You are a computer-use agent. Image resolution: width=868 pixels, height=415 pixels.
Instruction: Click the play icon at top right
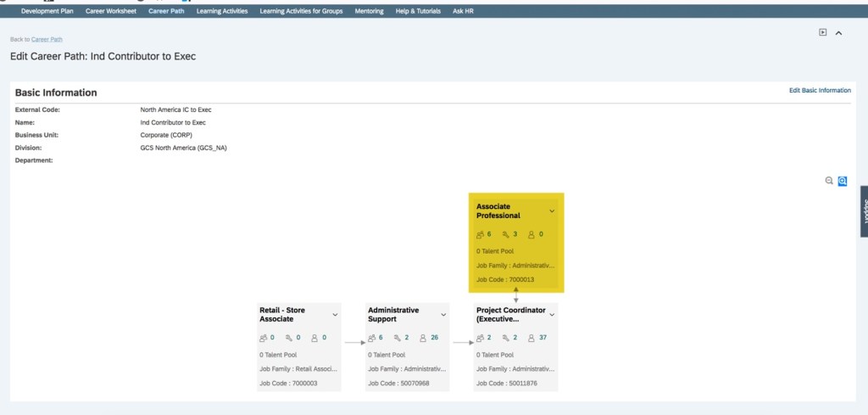tap(822, 32)
